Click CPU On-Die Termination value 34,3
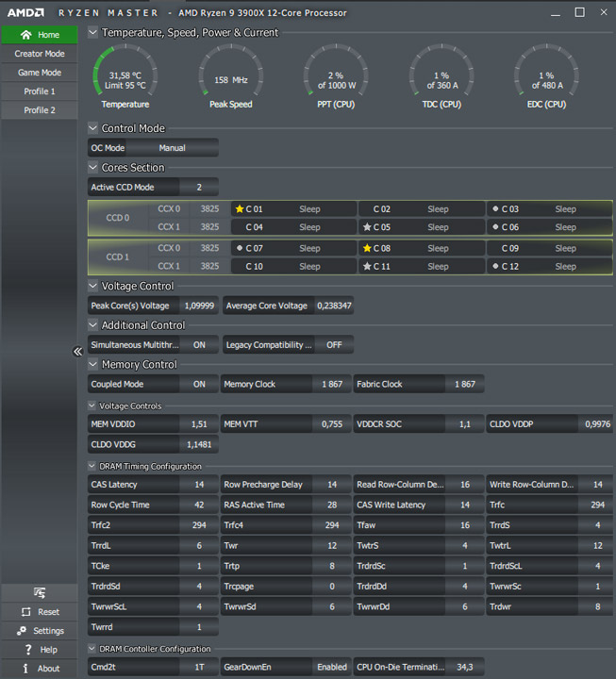Image resolution: width=616 pixels, height=679 pixels. [465, 667]
